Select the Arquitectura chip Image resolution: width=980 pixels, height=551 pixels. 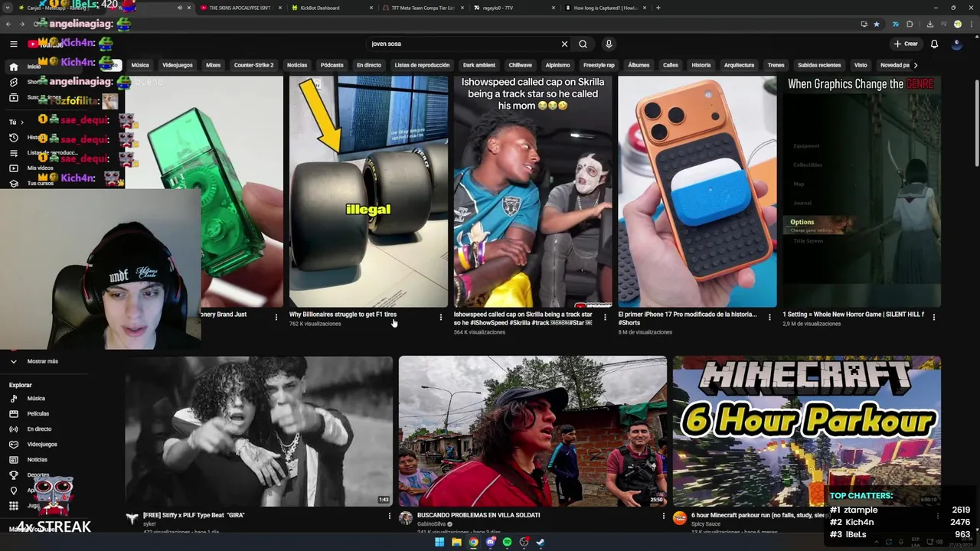coord(739,65)
